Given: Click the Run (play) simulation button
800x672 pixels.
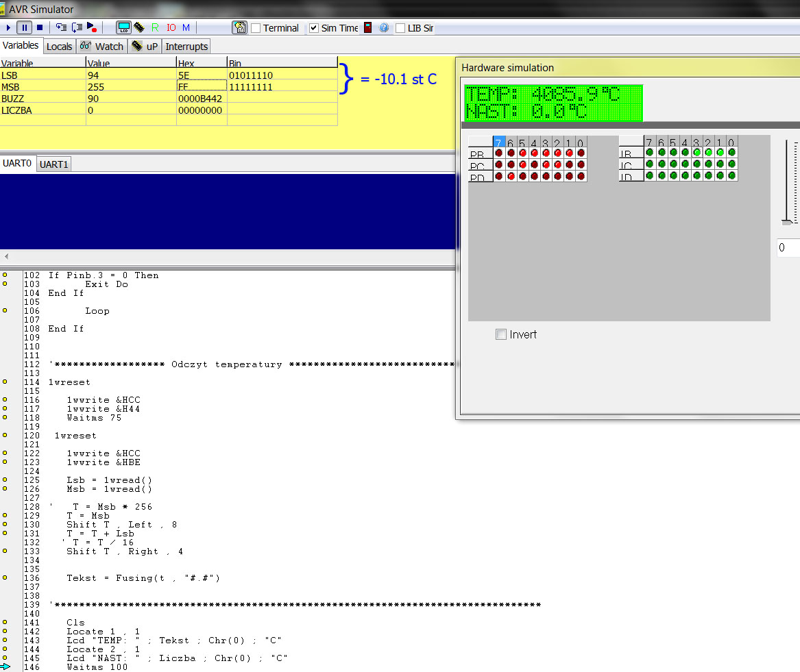Looking at the screenshot, I should coord(8,27).
